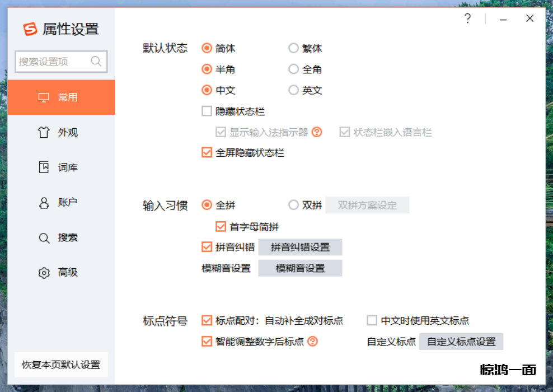Open the 外观 appearance section

click(x=60, y=133)
